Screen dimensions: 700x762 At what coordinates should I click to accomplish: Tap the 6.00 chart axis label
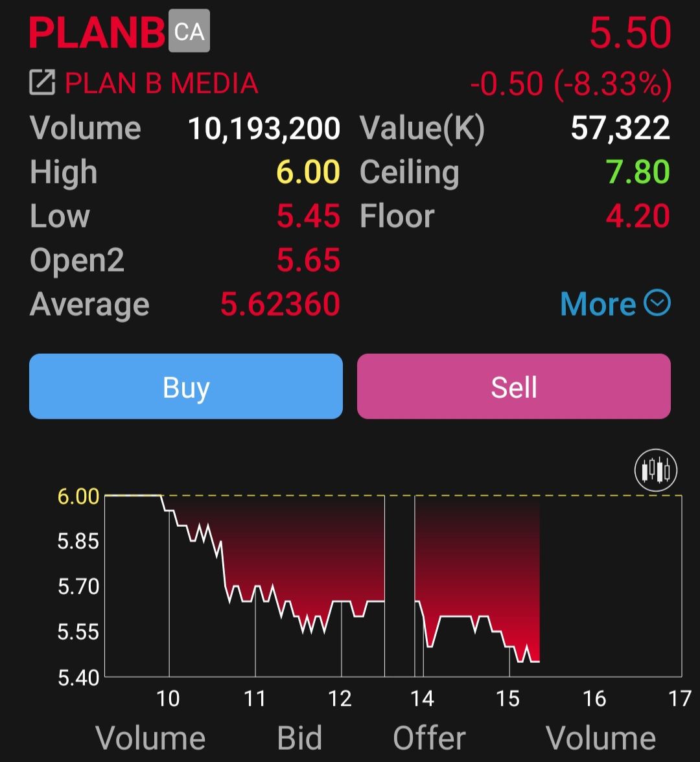click(x=78, y=496)
